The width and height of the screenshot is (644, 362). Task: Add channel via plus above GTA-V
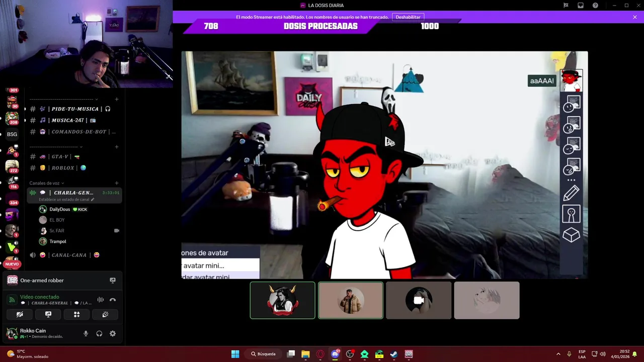click(117, 147)
